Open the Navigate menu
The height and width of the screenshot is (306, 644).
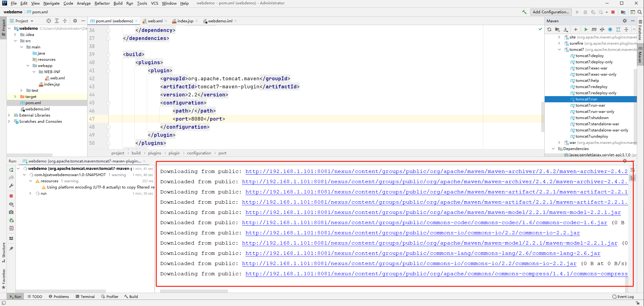click(51, 3)
